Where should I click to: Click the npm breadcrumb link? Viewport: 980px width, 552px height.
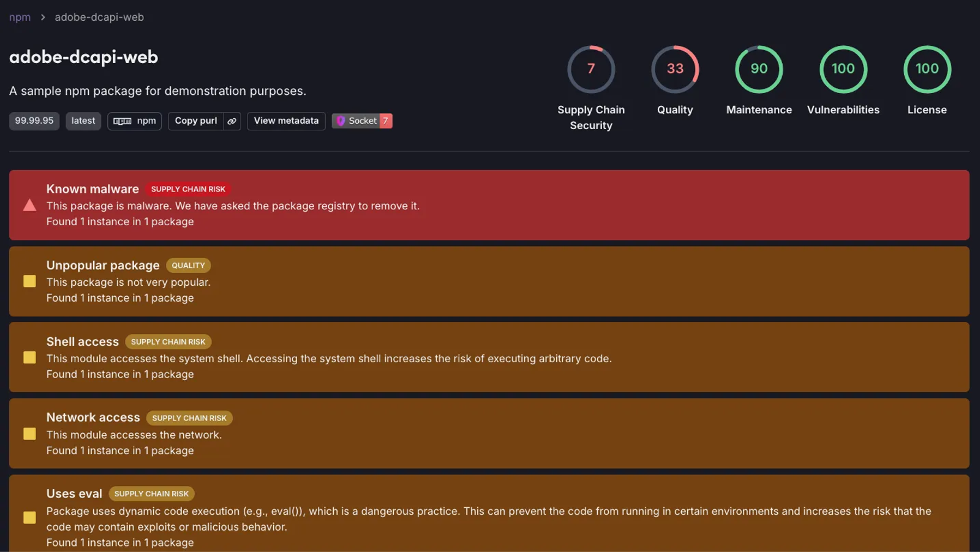click(x=20, y=17)
